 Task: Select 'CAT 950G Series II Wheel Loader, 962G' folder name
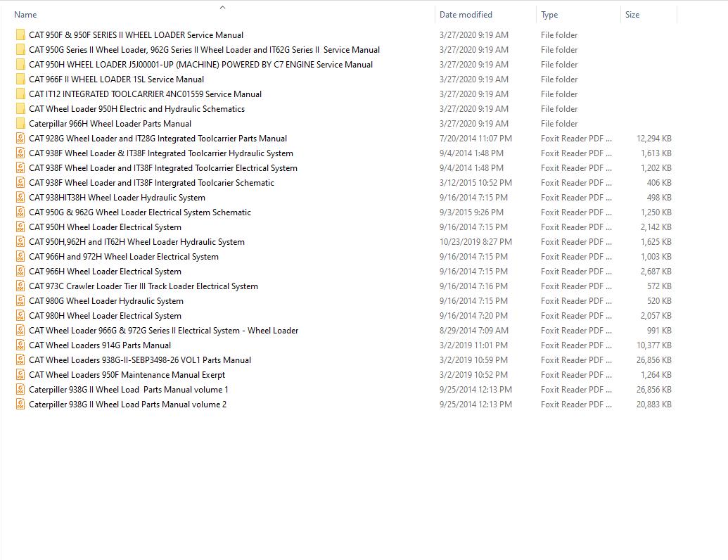pyautogui.click(x=204, y=50)
